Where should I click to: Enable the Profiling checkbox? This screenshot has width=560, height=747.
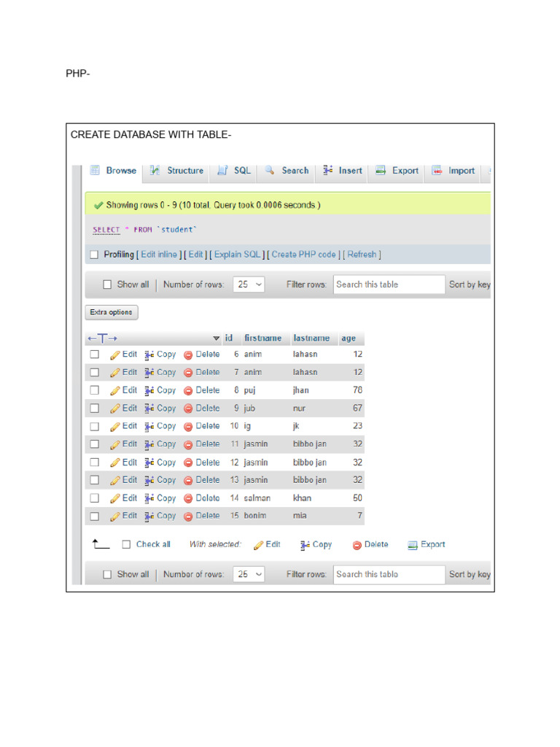coord(93,255)
